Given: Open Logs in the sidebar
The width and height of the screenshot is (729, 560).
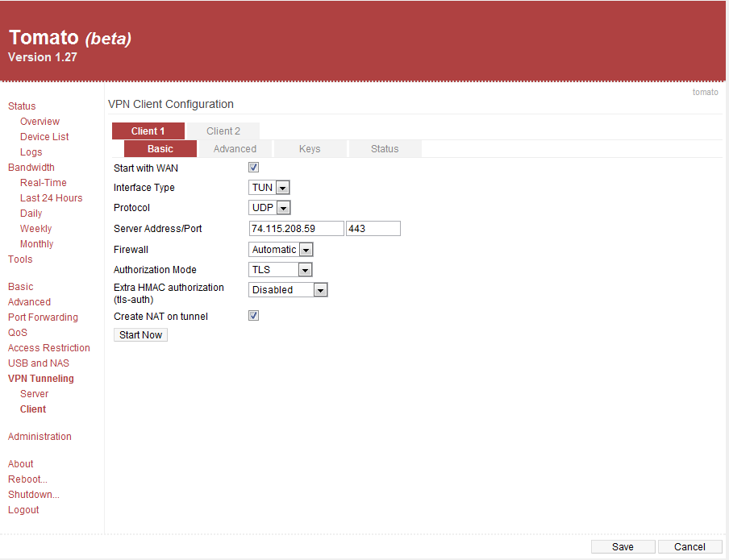Looking at the screenshot, I should [x=31, y=152].
